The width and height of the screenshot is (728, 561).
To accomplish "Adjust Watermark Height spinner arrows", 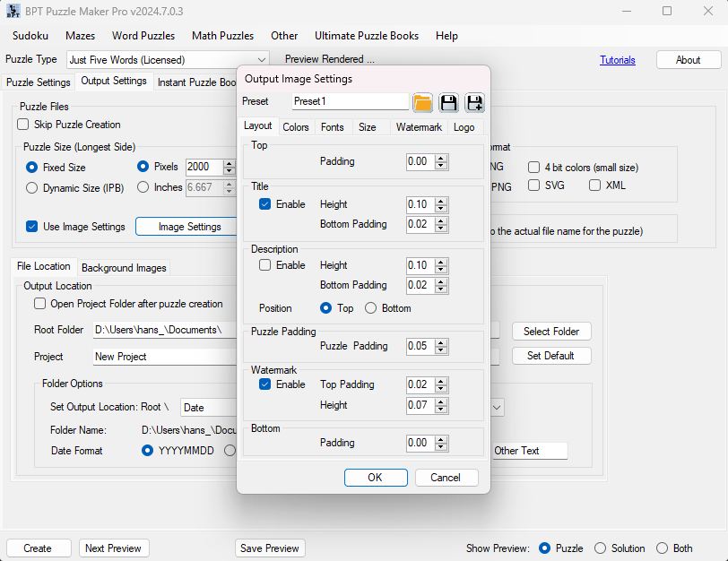I will point(441,405).
